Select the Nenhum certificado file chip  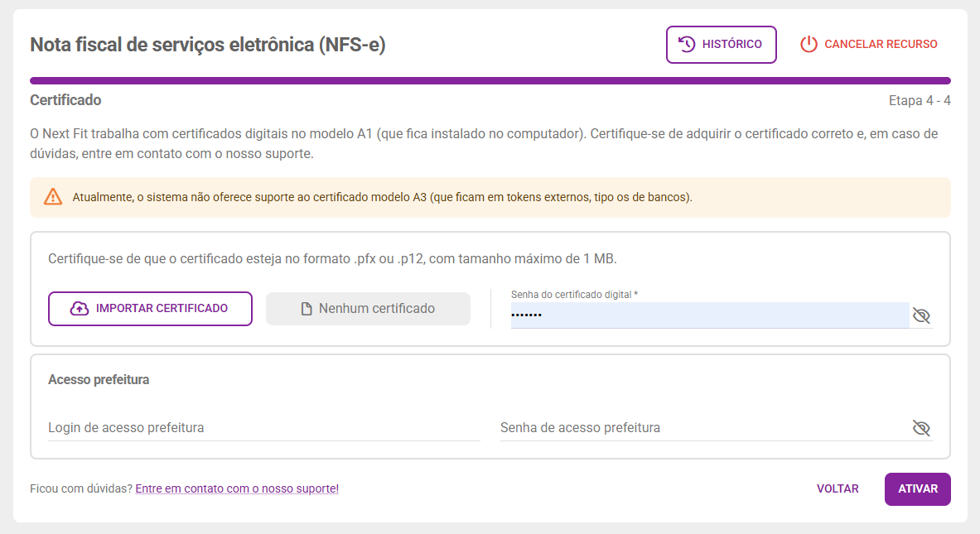368,309
